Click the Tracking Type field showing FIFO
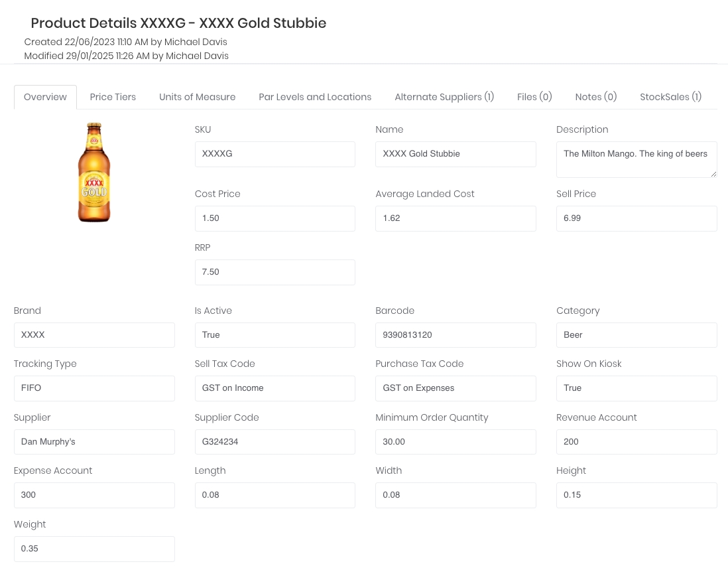The height and width of the screenshot is (568, 728). tap(94, 389)
